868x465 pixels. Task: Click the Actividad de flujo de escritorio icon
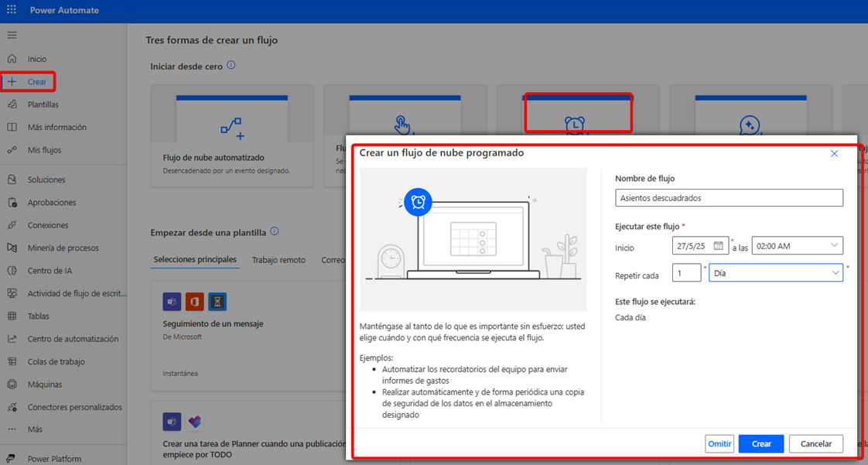pos(12,294)
